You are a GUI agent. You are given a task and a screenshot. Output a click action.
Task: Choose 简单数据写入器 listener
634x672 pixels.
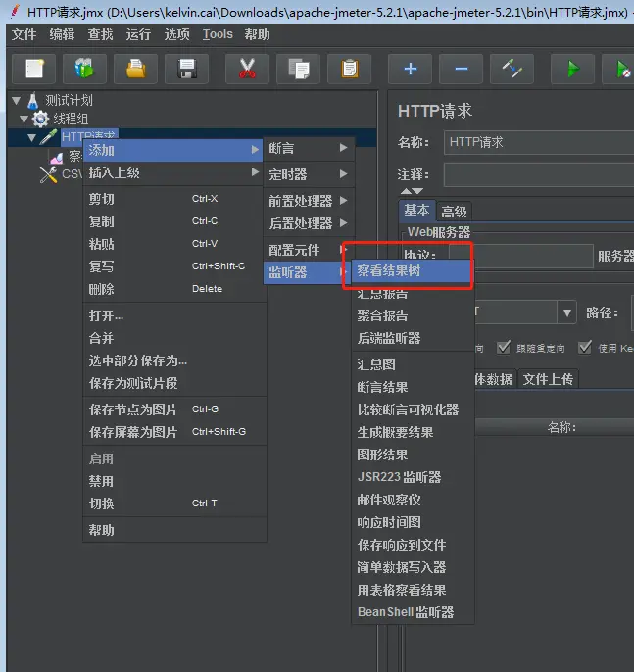click(x=413, y=567)
